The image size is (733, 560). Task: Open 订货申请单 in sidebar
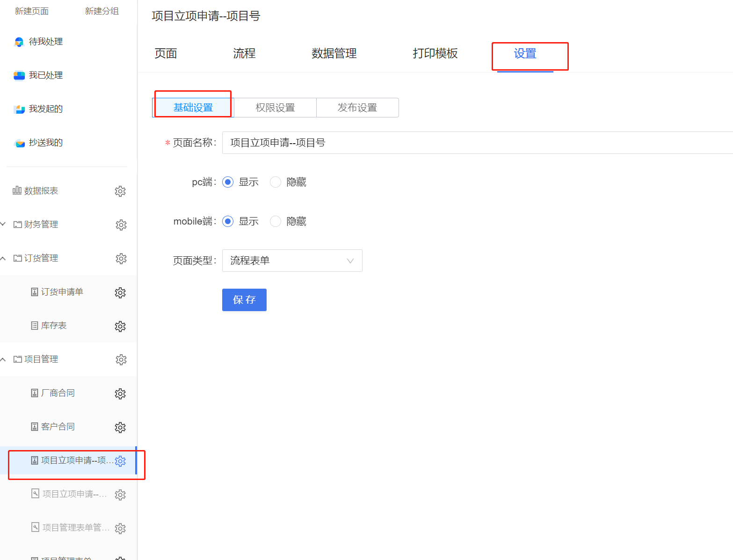[x=62, y=292]
